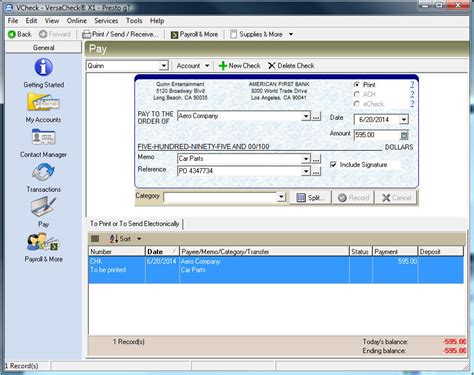Click the Cancel button
474x375 pixels.
(x=396, y=198)
